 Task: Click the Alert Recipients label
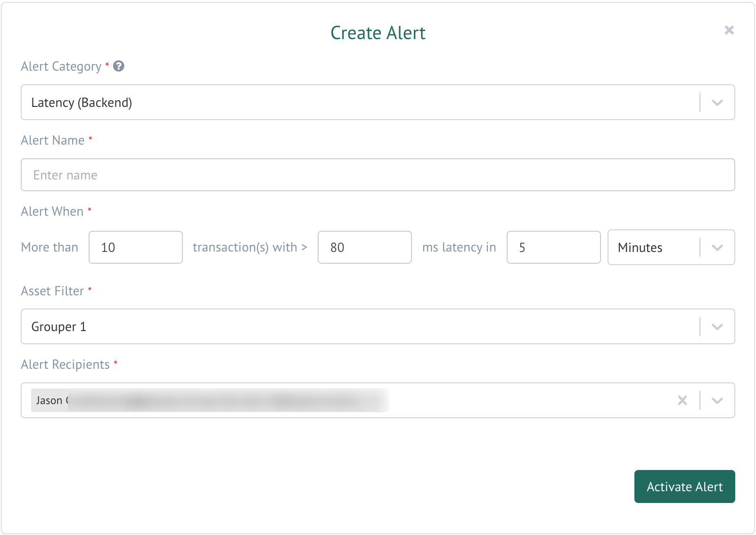pyautogui.click(x=65, y=365)
